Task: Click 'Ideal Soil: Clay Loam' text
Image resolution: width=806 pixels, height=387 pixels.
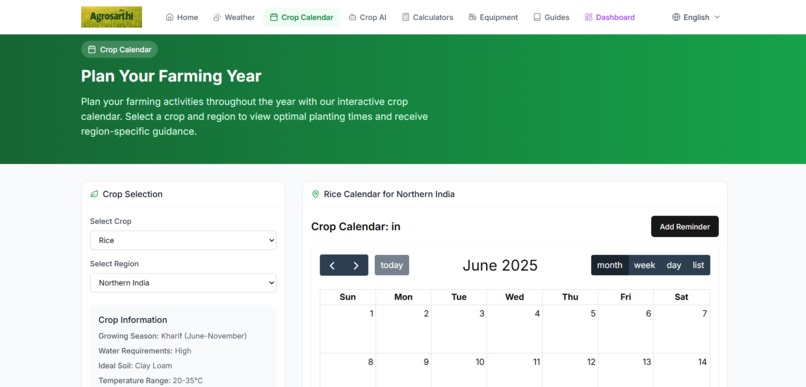Action: 135,366
